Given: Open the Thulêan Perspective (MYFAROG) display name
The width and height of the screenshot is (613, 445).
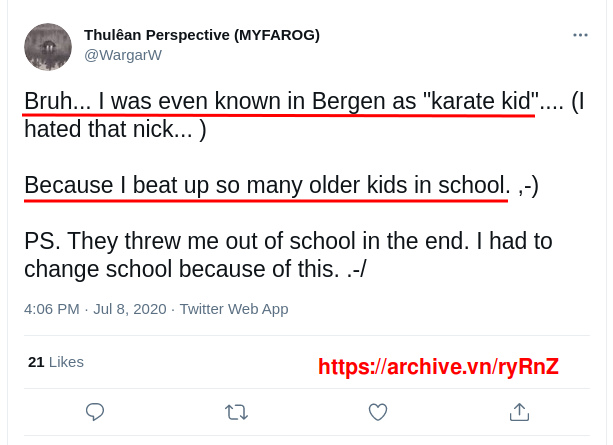Looking at the screenshot, I should 202,35.
